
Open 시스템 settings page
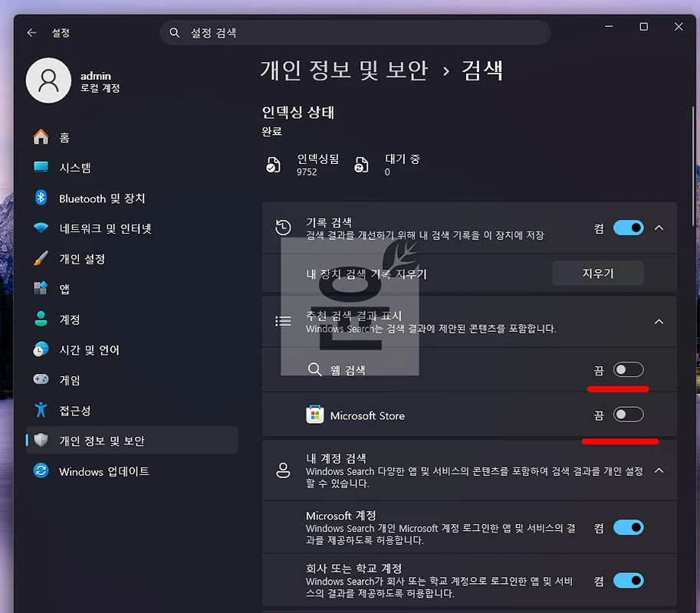132,167
